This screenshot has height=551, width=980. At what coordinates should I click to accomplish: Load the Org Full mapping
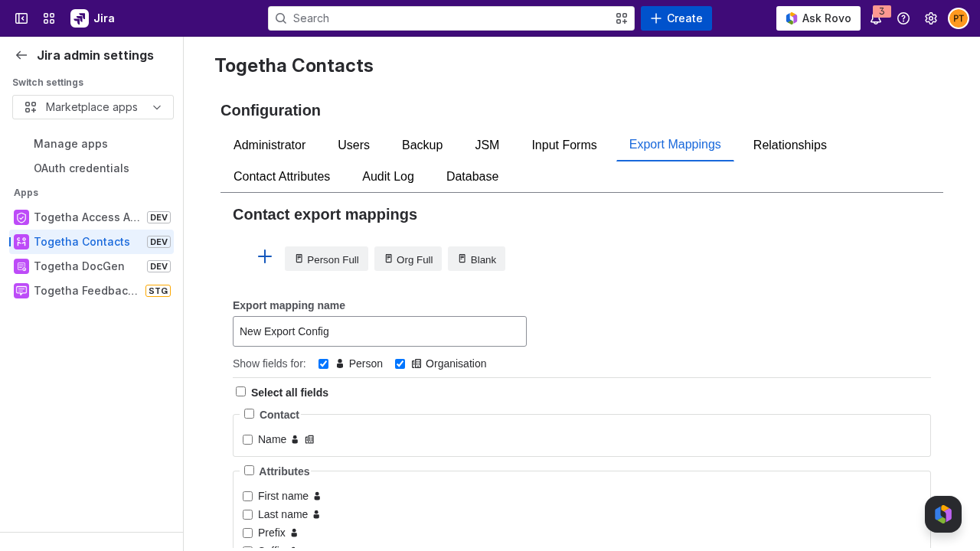408,259
